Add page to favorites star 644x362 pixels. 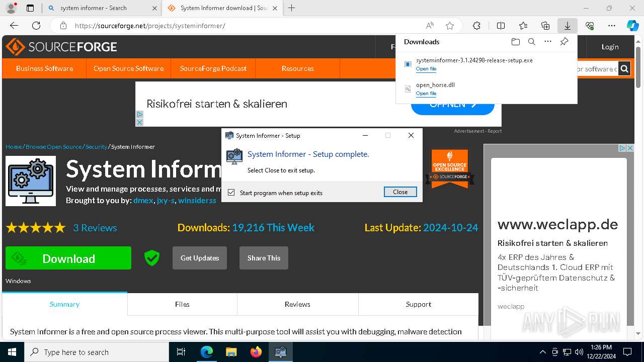(450, 26)
